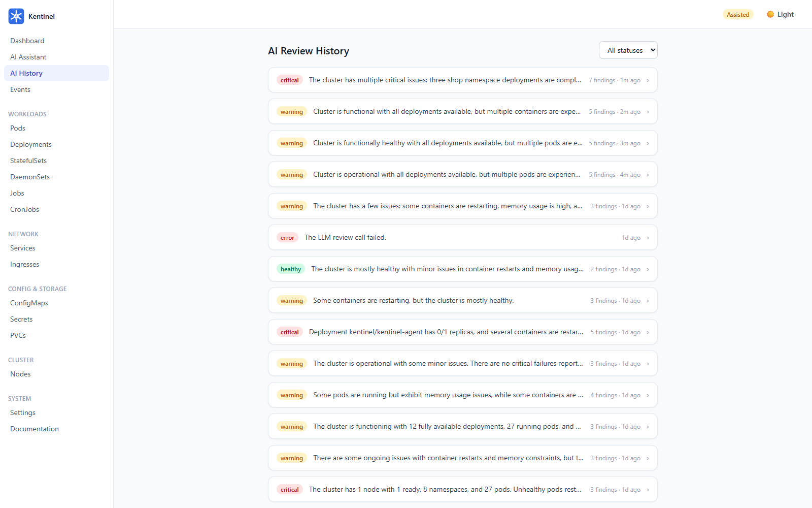Open Secrets page
Image resolution: width=812 pixels, height=508 pixels.
coord(56,319)
